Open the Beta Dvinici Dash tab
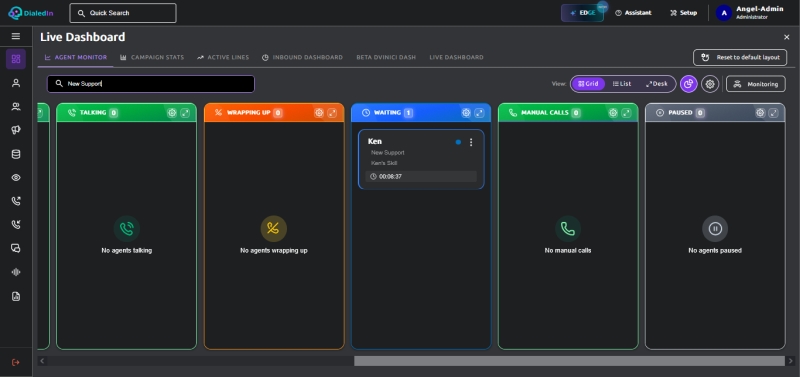Screen dimensions: 800x377 [x=386, y=58]
